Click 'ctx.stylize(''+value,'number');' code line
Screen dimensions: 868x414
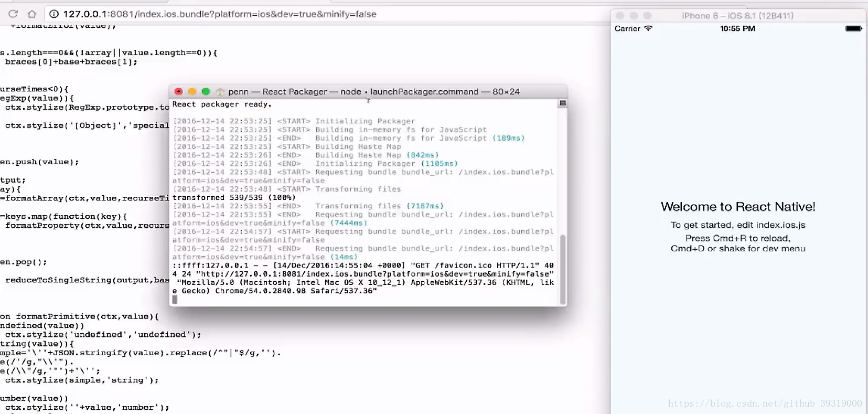coord(87,408)
